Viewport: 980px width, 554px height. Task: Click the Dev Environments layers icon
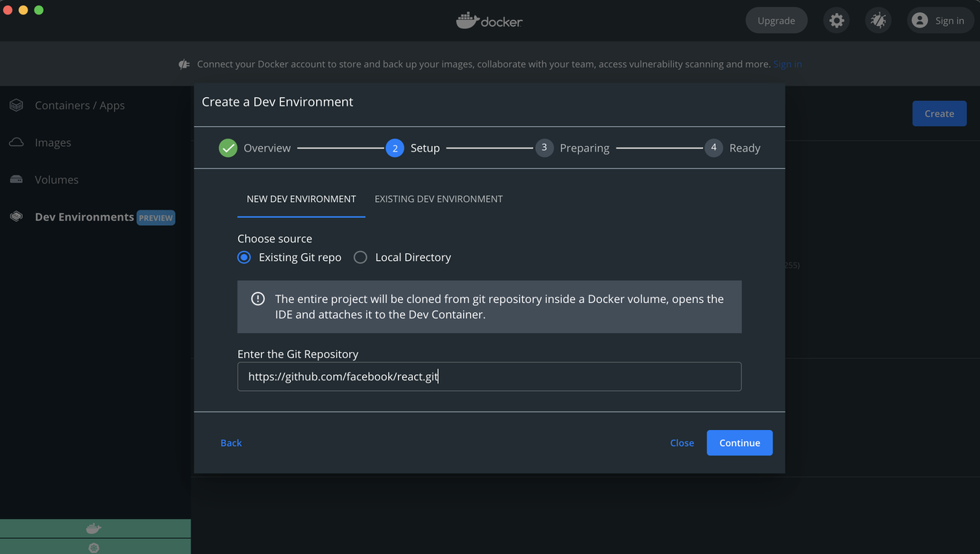[16, 217]
